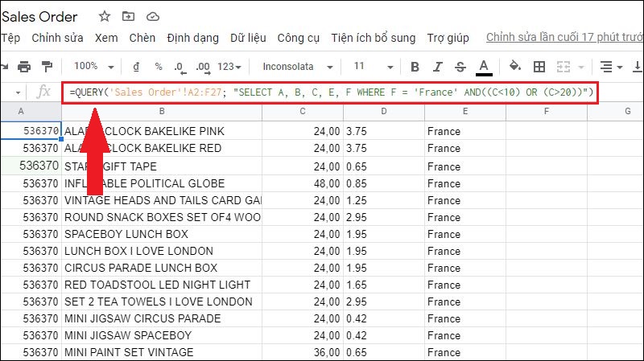
Task: Open the Tiện ích bổ sung menu
Action: point(374,38)
